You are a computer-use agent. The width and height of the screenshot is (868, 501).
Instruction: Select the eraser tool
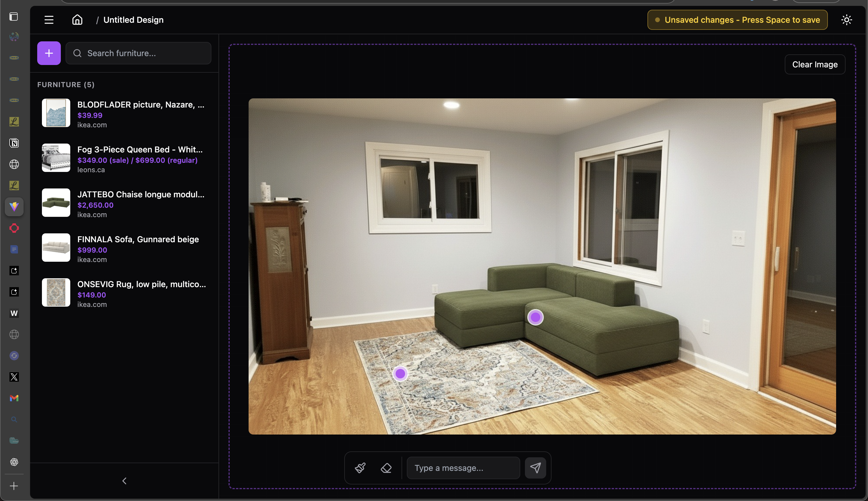click(386, 468)
